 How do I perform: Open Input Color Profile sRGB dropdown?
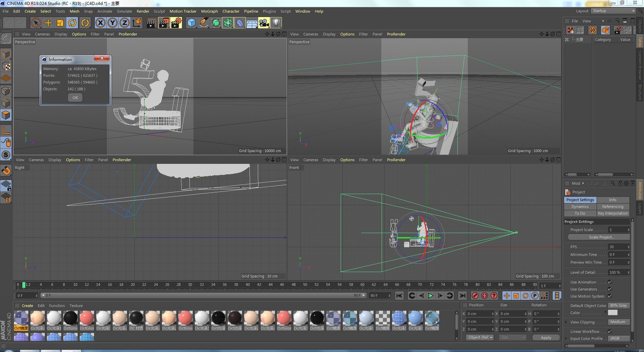point(619,339)
